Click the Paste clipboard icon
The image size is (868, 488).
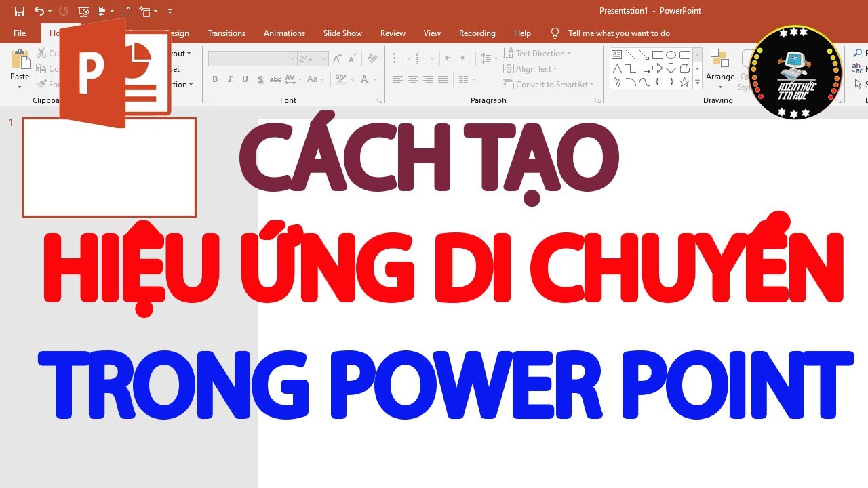coord(20,60)
